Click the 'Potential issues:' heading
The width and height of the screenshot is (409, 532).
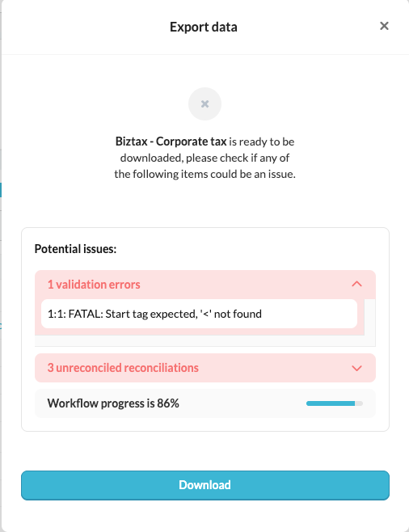(75, 249)
